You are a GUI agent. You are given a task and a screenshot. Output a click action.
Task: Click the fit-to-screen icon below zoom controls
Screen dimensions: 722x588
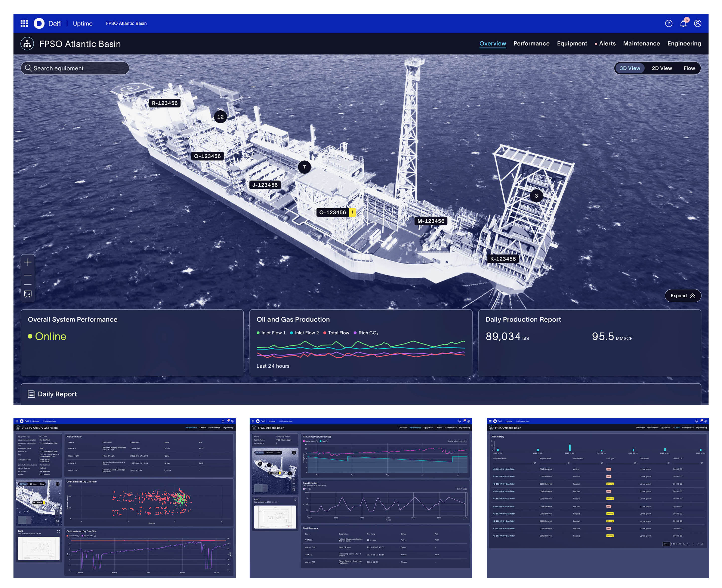point(28,294)
